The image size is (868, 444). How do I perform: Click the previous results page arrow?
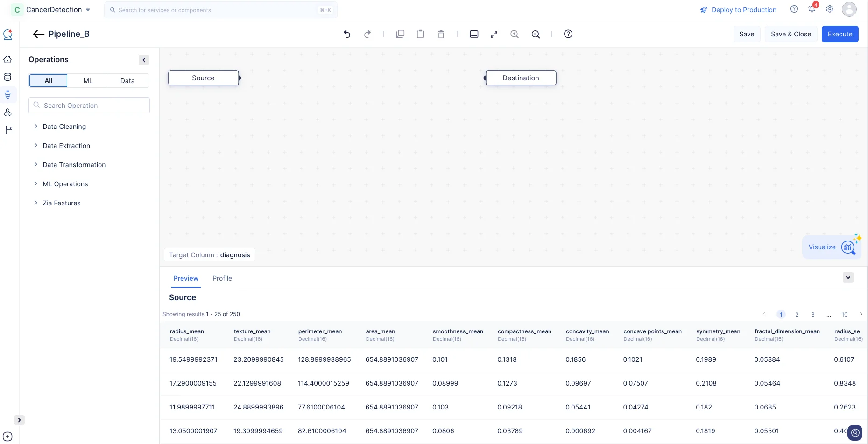click(764, 314)
